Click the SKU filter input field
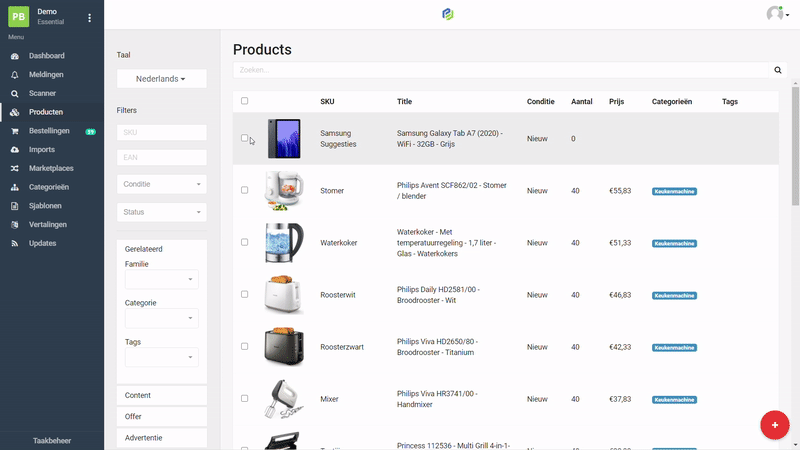The height and width of the screenshot is (450, 800). (x=161, y=132)
